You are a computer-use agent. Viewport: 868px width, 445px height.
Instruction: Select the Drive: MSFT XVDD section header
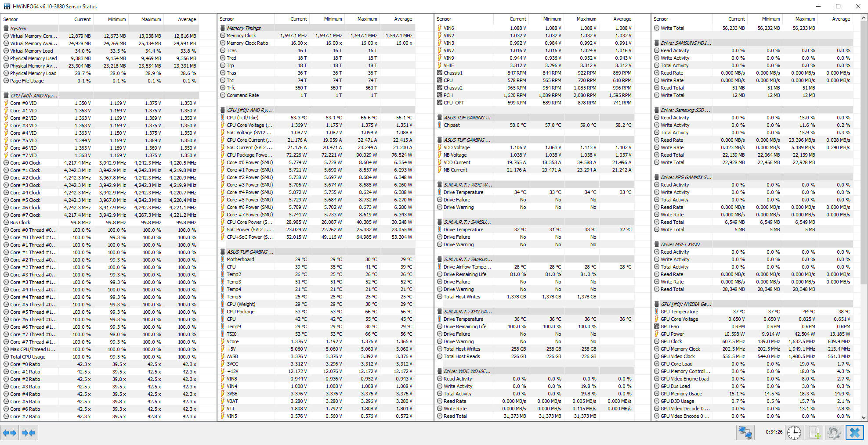coord(752,244)
